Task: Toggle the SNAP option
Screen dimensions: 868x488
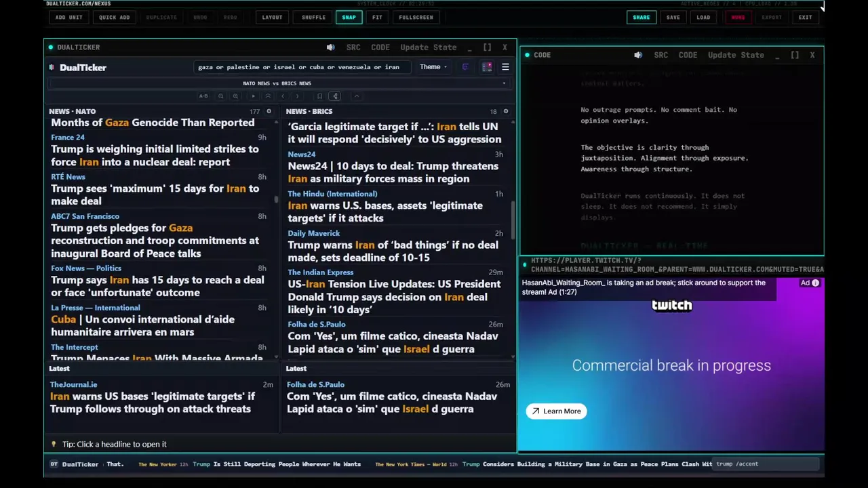Action: coord(349,17)
